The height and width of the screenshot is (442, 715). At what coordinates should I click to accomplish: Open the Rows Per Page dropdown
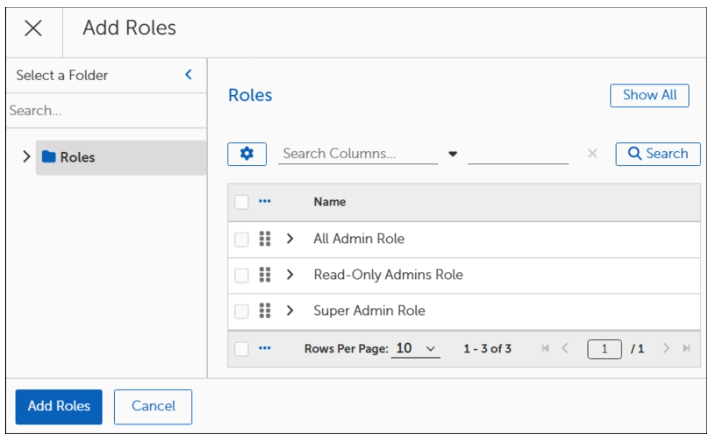[415, 349]
